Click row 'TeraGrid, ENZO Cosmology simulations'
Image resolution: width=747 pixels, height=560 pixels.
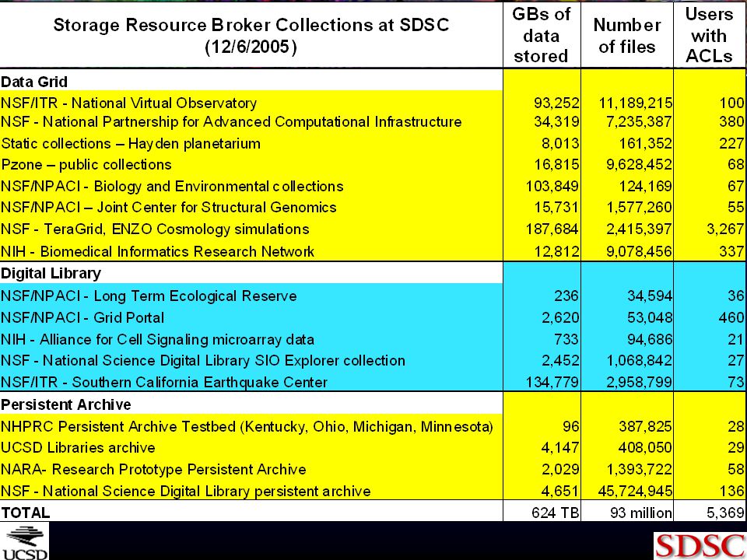373,229
